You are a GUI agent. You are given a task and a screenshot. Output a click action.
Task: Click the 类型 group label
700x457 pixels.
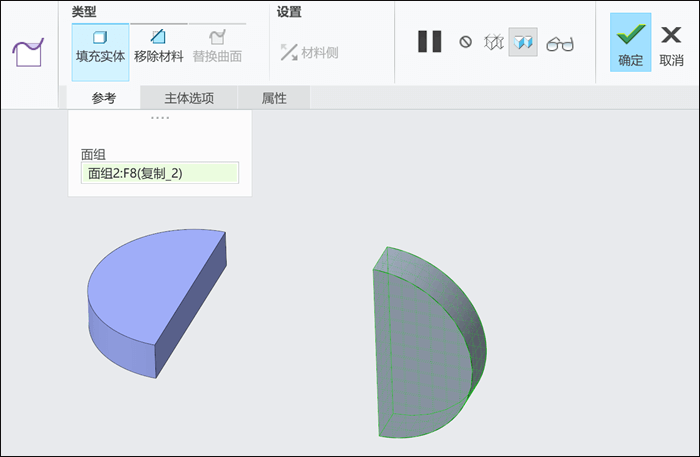click(84, 12)
